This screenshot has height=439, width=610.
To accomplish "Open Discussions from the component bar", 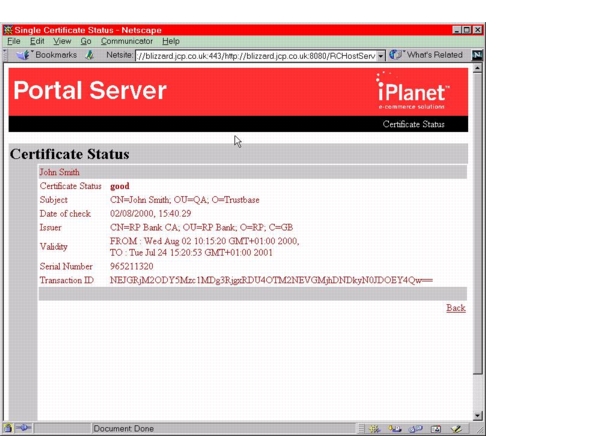I will click(415, 429).
